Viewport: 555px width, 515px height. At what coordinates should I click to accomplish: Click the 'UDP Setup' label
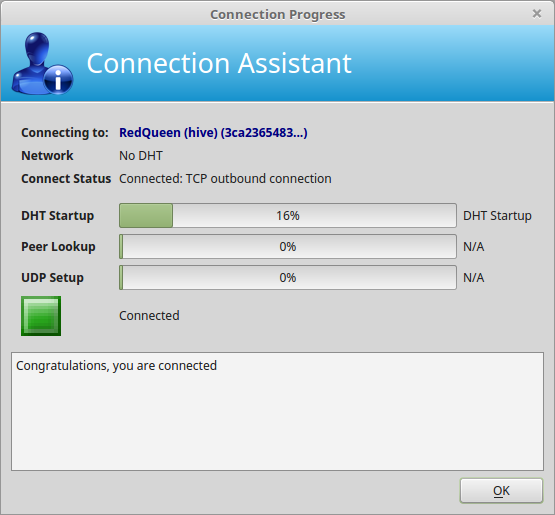[x=52, y=278]
